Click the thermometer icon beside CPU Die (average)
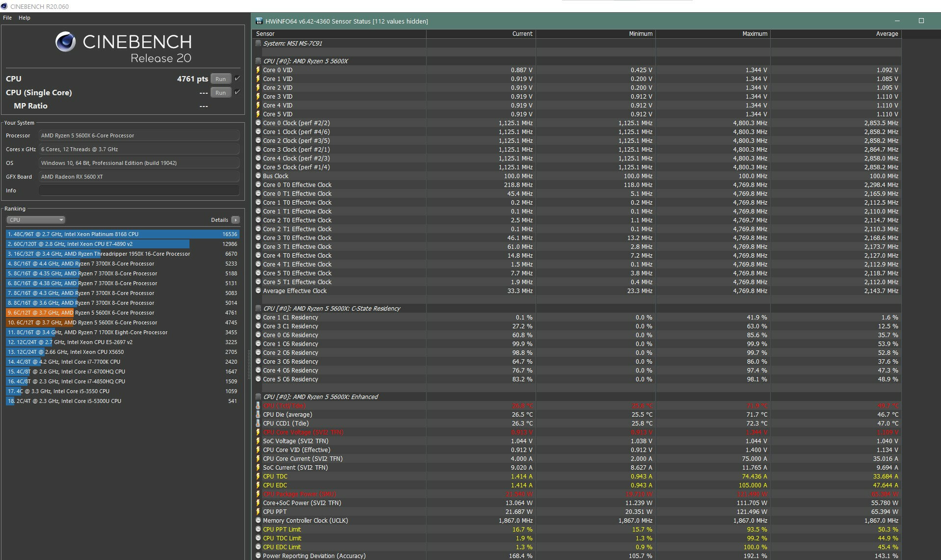941x560 pixels. 258,415
